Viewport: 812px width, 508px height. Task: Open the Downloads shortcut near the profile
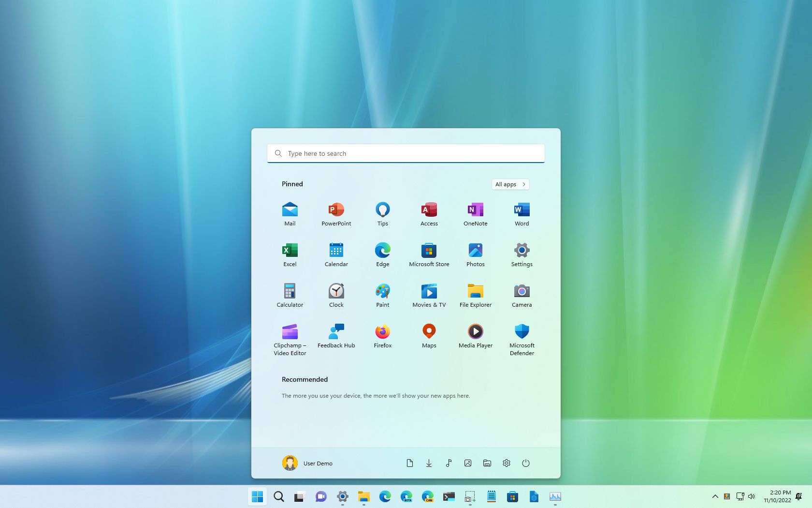click(x=429, y=463)
